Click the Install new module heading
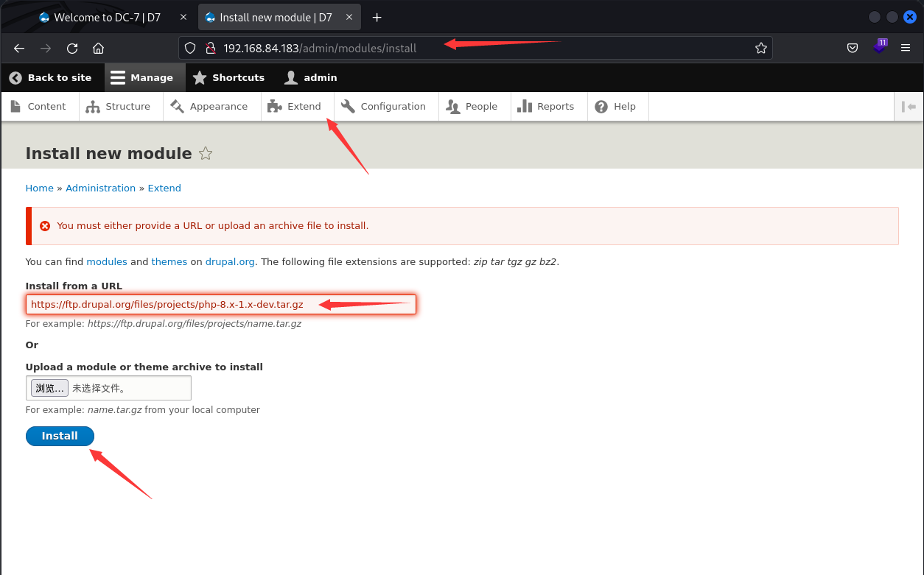The height and width of the screenshot is (575, 924). [109, 153]
